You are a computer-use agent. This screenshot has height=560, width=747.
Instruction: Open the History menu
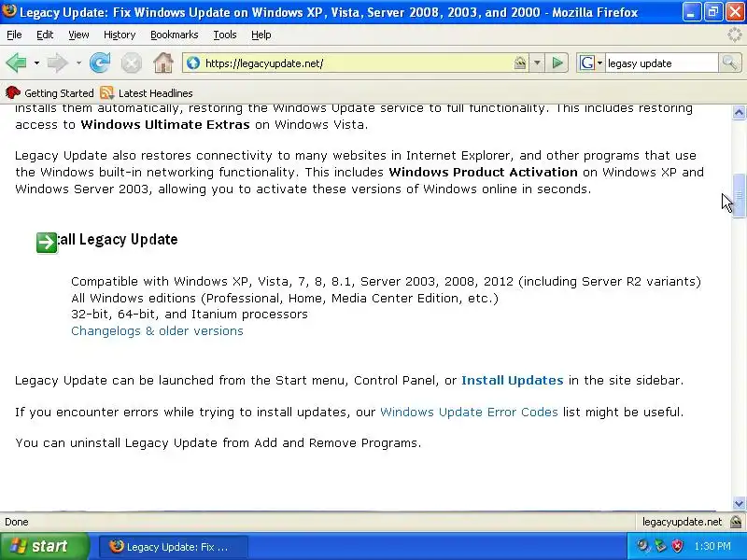pyautogui.click(x=120, y=35)
